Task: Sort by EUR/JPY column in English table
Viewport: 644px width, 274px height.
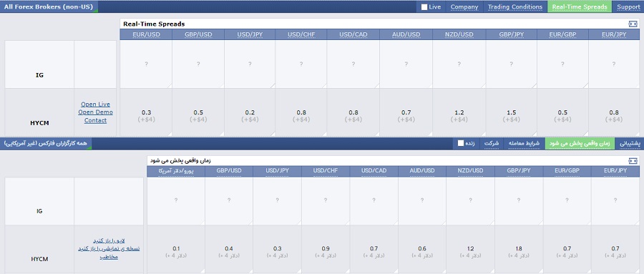Action: pos(614,34)
